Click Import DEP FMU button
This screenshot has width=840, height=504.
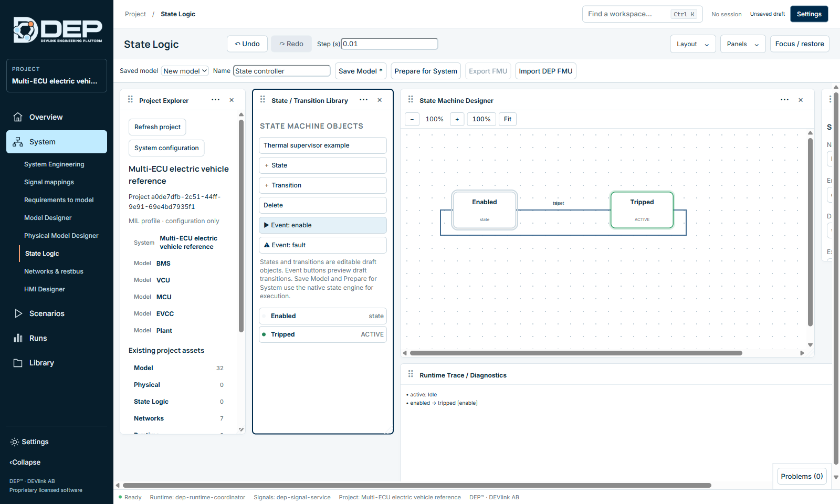click(545, 71)
